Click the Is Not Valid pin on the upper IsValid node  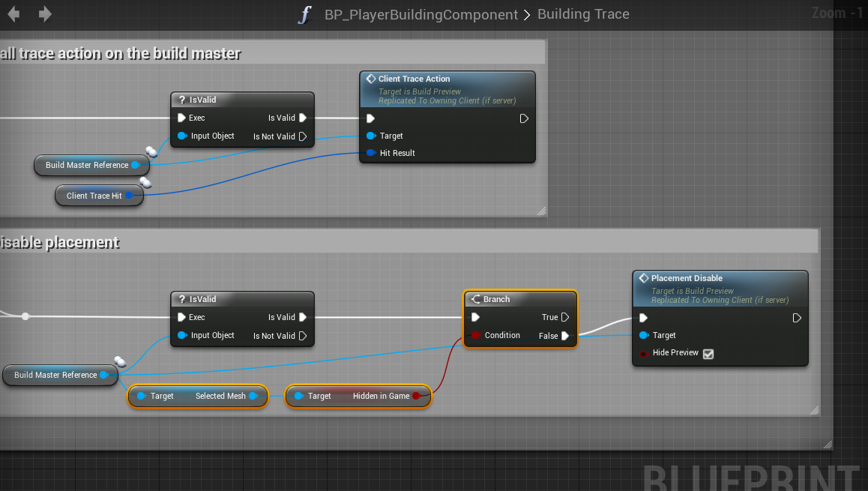(303, 136)
